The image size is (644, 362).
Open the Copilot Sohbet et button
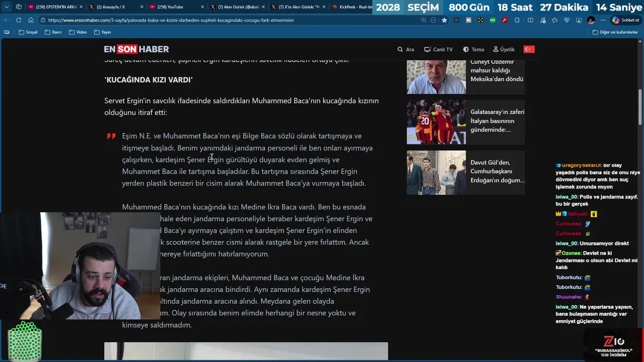click(x=625, y=20)
